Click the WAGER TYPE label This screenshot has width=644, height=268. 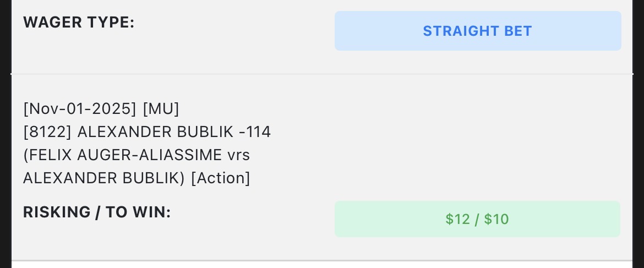pyautogui.click(x=79, y=23)
